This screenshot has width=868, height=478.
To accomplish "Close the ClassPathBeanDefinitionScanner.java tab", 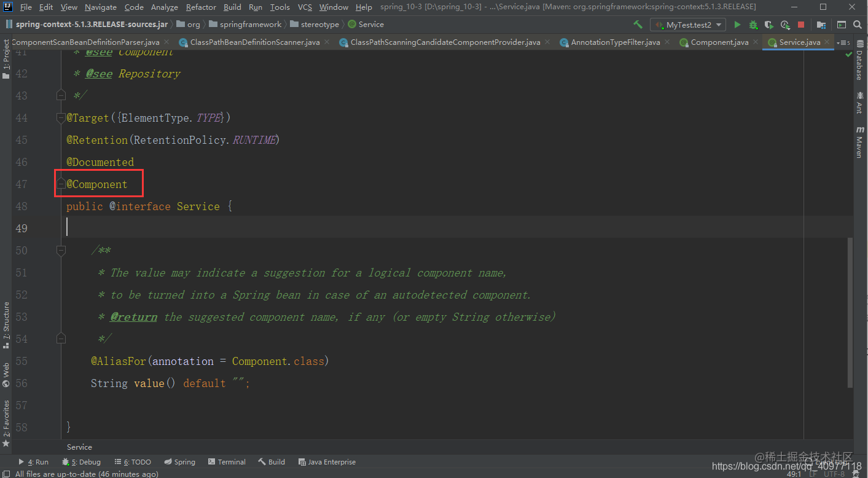I will [x=327, y=42].
